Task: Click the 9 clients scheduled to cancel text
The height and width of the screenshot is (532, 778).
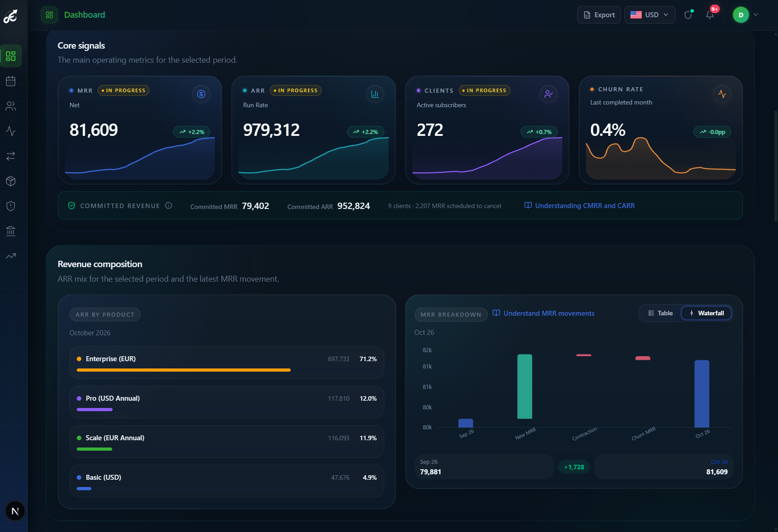Action: point(445,206)
